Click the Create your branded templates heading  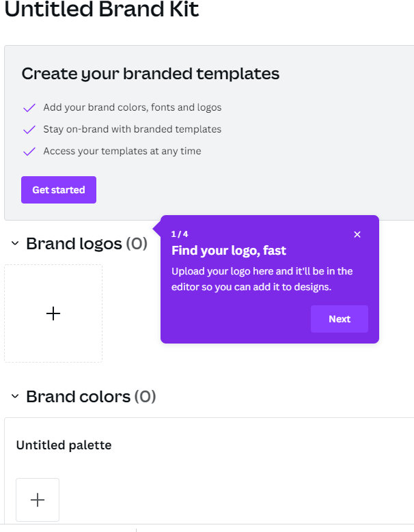point(150,74)
